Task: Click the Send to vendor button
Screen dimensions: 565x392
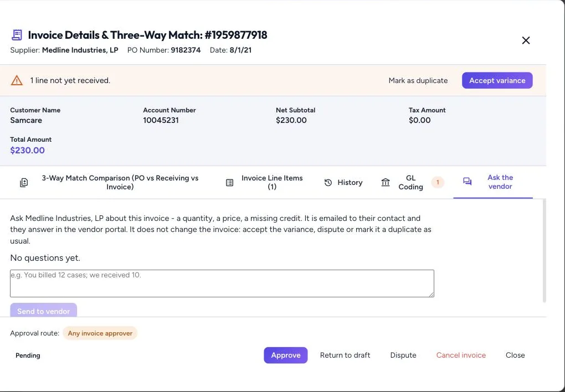Action: [x=44, y=311]
